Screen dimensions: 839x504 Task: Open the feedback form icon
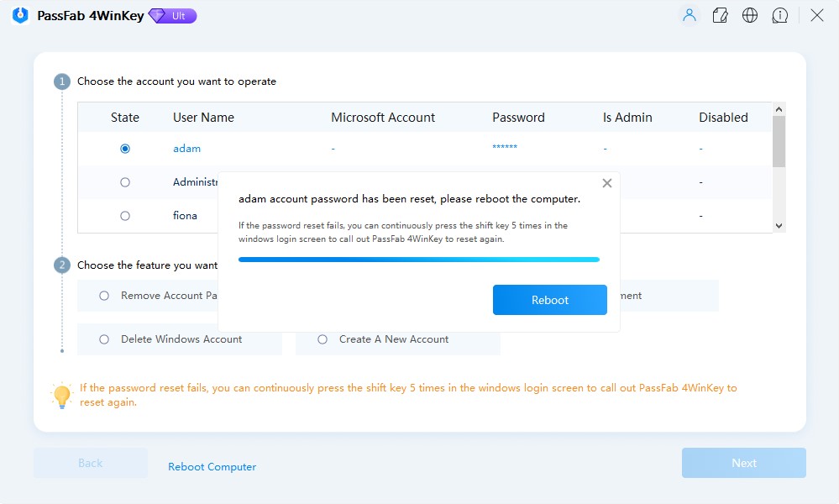tap(720, 15)
